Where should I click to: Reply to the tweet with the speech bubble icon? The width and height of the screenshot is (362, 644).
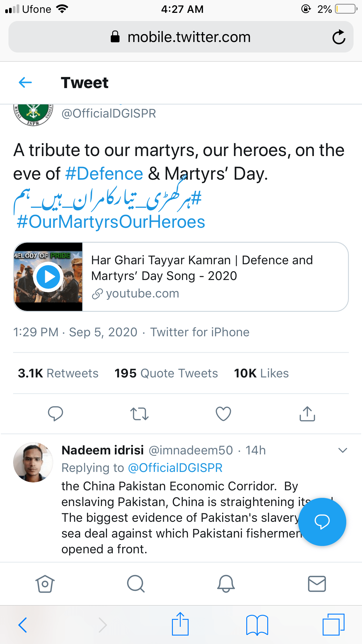55,414
